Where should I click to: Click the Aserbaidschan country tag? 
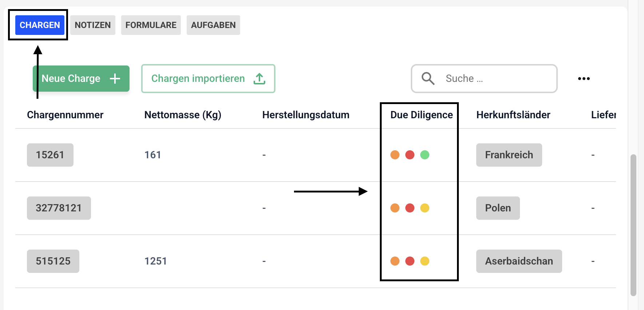tap(519, 261)
